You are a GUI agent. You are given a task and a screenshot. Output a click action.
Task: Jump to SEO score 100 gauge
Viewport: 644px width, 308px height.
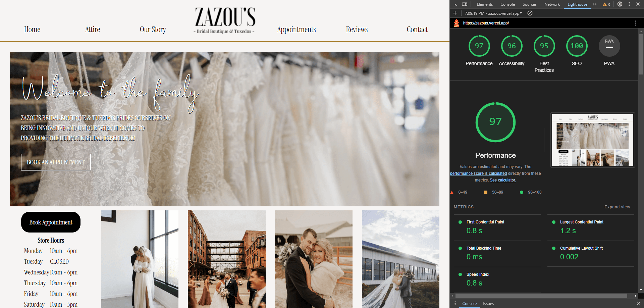(x=577, y=46)
